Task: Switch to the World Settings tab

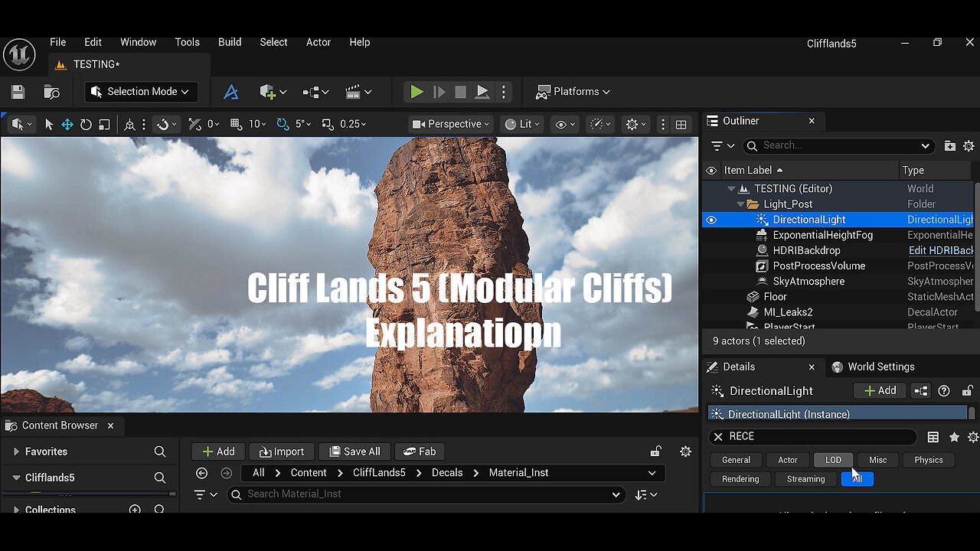Action: coord(873,367)
